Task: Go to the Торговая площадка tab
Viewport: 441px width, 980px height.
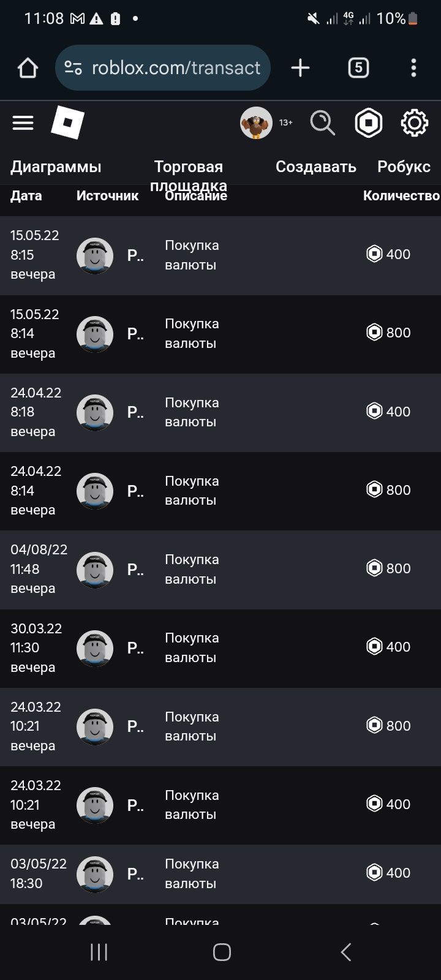Action: coord(189,176)
